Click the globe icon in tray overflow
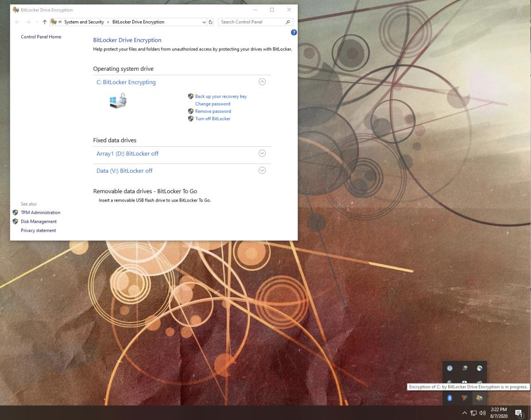Viewport: 531px width, 420px height. point(479,368)
